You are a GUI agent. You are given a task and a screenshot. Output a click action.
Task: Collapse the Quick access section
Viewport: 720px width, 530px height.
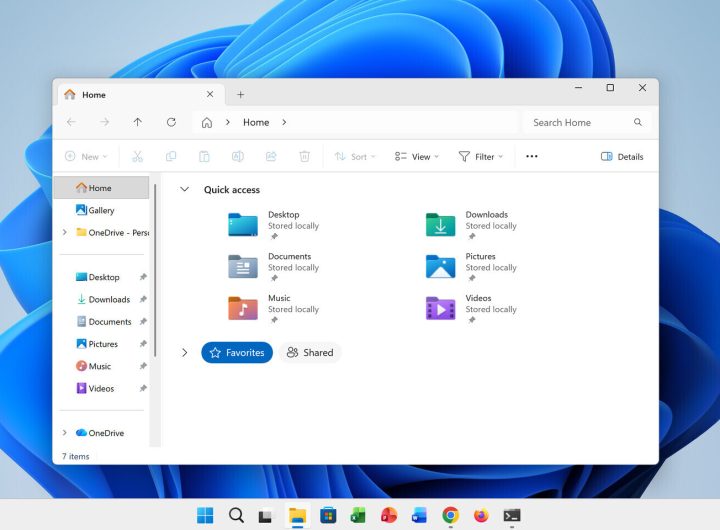184,189
